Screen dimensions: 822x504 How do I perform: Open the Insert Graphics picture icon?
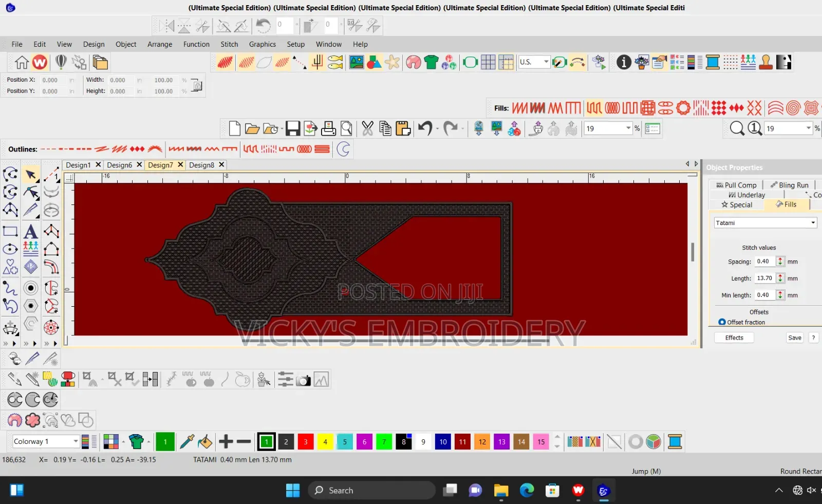[x=356, y=62]
